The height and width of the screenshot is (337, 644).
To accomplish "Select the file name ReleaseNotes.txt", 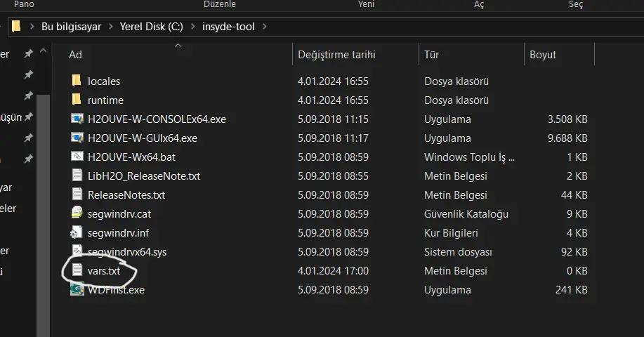I will tap(126, 195).
